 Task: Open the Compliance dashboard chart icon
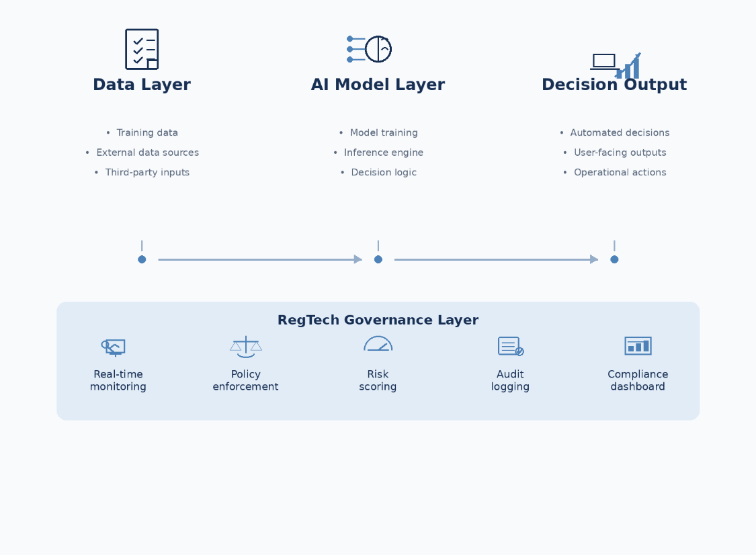coord(638,346)
